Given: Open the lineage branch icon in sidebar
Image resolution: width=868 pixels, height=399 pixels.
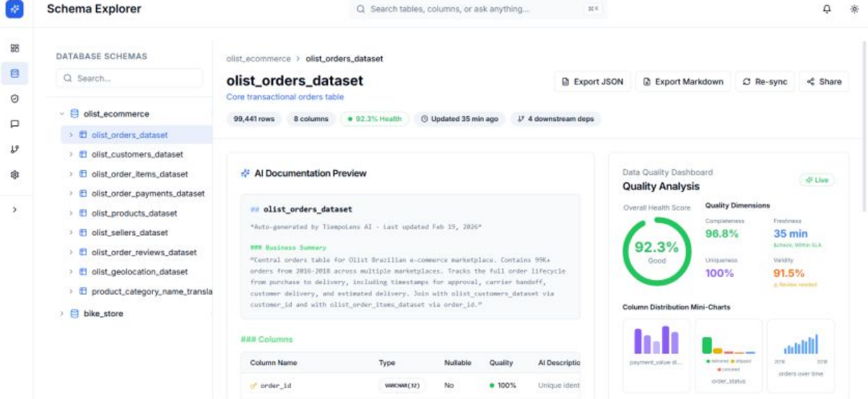Looking at the screenshot, I should click(x=14, y=149).
